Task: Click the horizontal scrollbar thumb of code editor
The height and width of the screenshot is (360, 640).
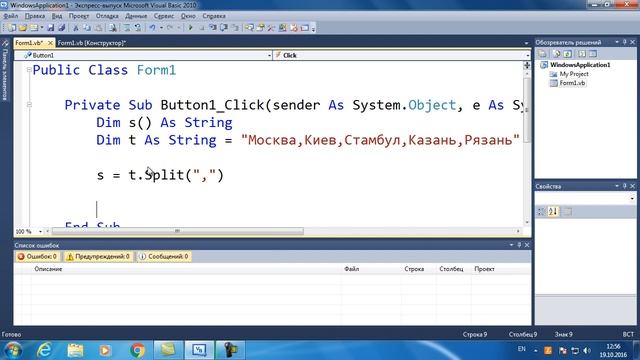Action: tap(178, 231)
